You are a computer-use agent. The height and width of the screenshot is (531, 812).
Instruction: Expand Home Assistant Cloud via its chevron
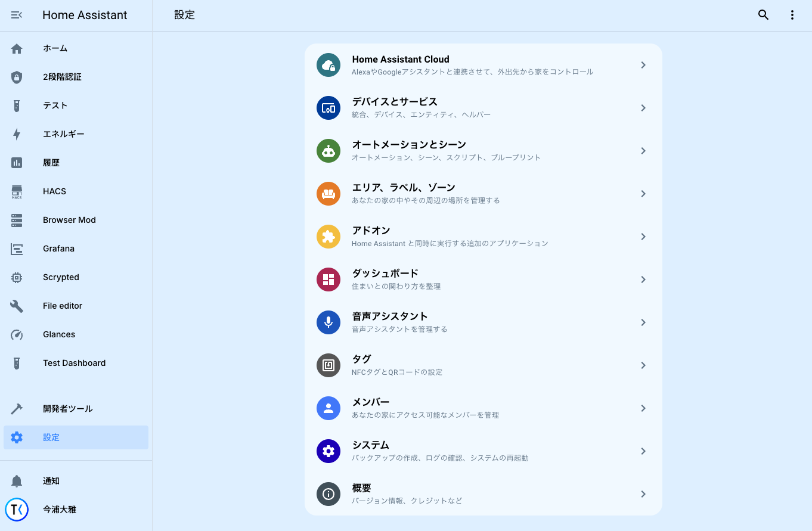coord(643,65)
